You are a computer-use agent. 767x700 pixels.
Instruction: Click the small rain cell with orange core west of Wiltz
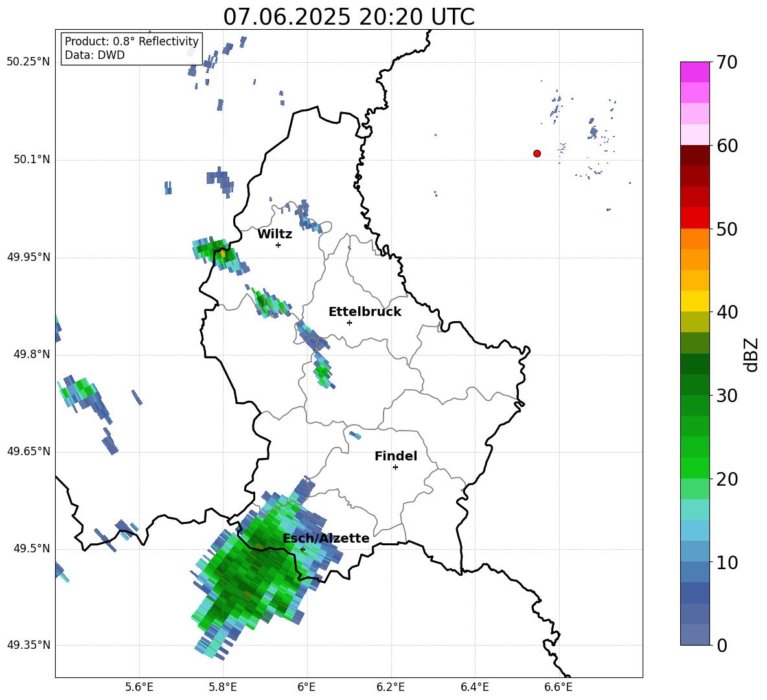pyautogui.click(x=220, y=254)
